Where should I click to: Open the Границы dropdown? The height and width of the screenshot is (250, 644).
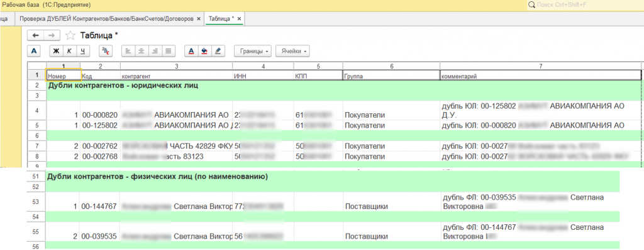(x=253, y=51)
